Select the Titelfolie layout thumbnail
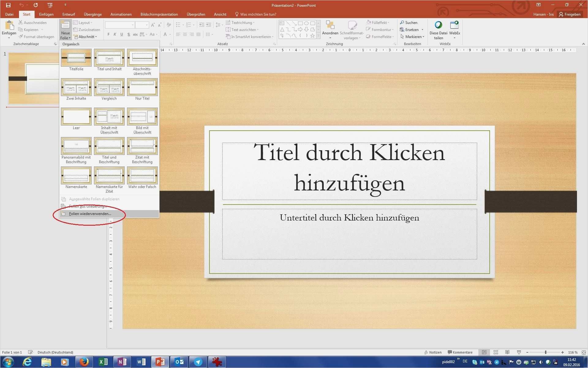 tap(76, 58)
